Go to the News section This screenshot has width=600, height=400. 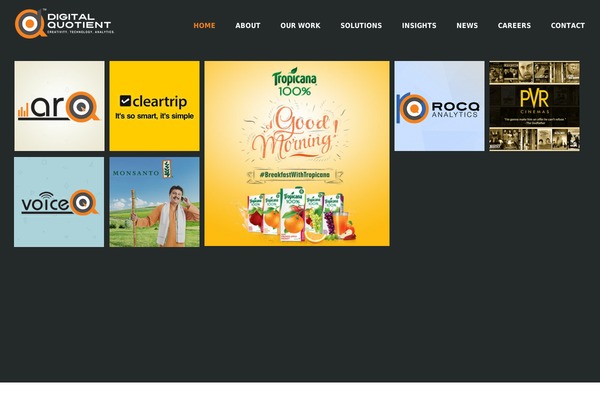[467, 26]
